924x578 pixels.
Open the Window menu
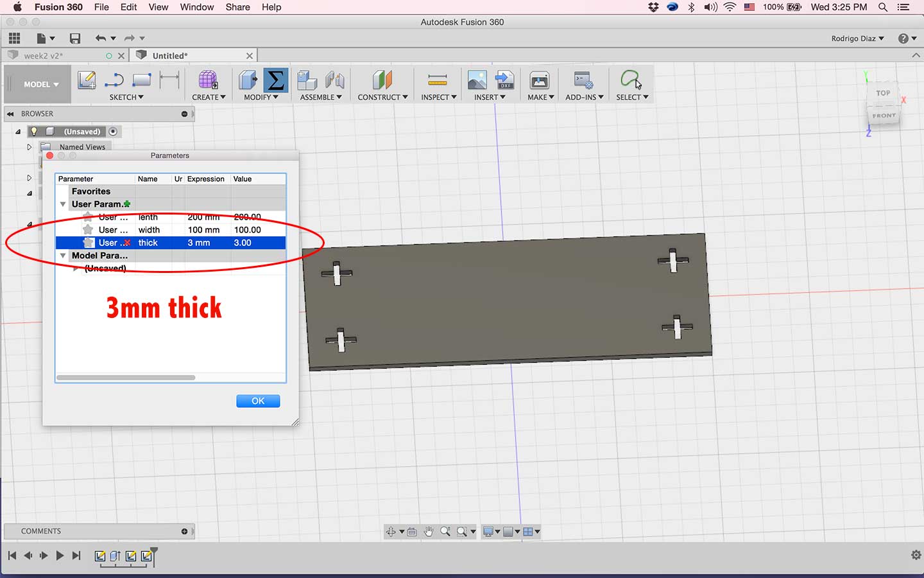pos(196,7)
